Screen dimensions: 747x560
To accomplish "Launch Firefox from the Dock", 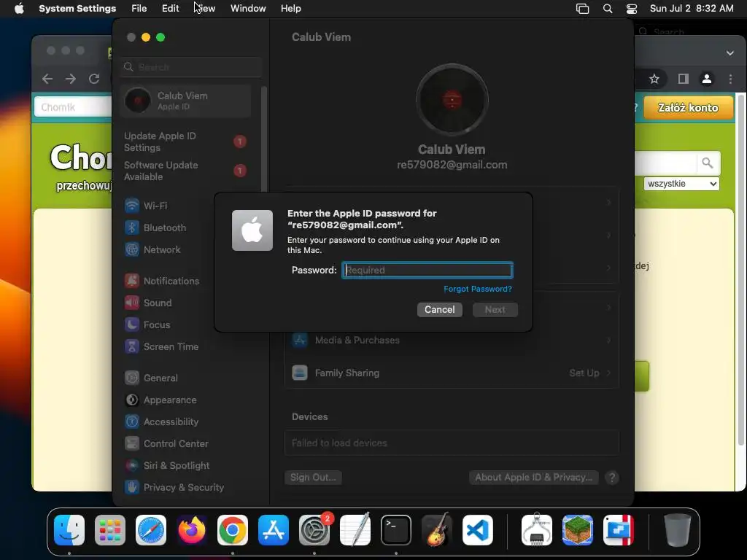I will 192,530.
